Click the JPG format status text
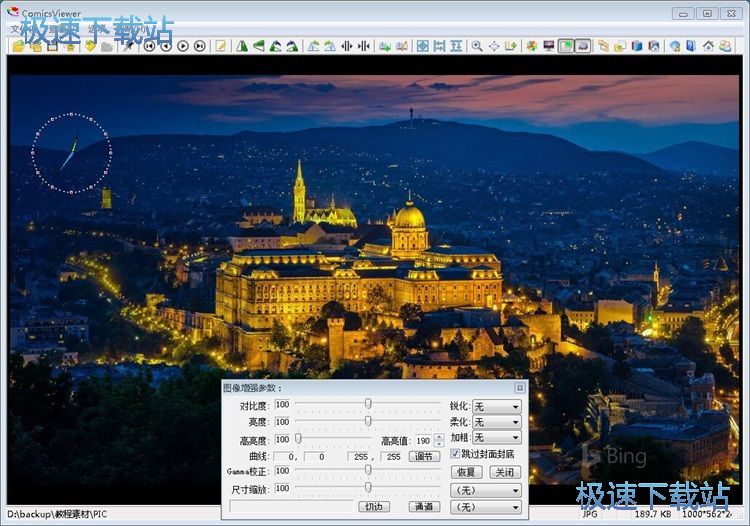The width and height of the screenshot is (750, 526). coord(590,514)
